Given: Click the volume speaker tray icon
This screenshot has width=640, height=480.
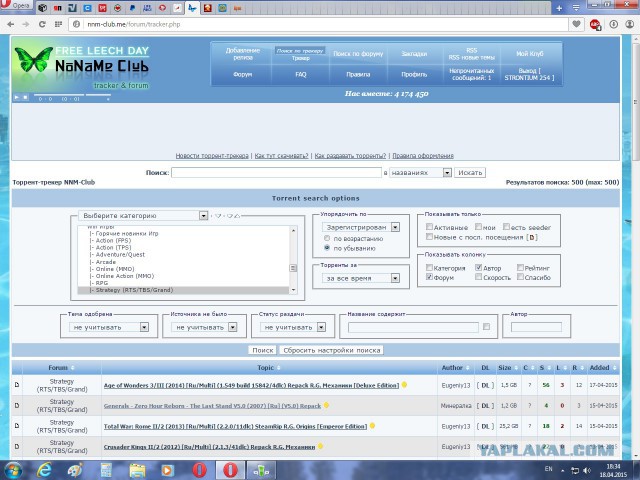Looking at the screenshot, I should click(587, 470).
